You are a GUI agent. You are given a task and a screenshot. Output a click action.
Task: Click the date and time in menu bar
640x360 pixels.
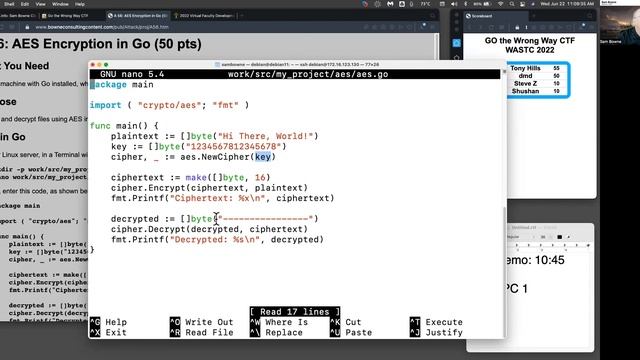[x=567, y=4]
